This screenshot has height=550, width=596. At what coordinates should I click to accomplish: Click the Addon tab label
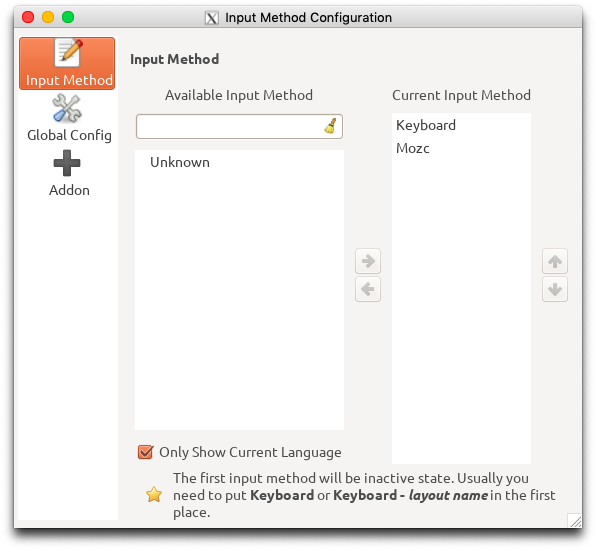(x=69, y=190)
